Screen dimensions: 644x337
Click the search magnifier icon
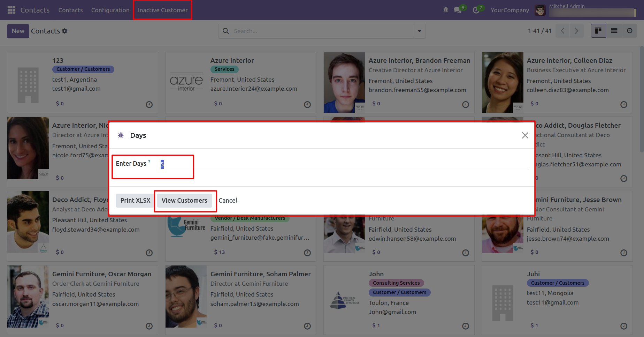pos(226,31)
